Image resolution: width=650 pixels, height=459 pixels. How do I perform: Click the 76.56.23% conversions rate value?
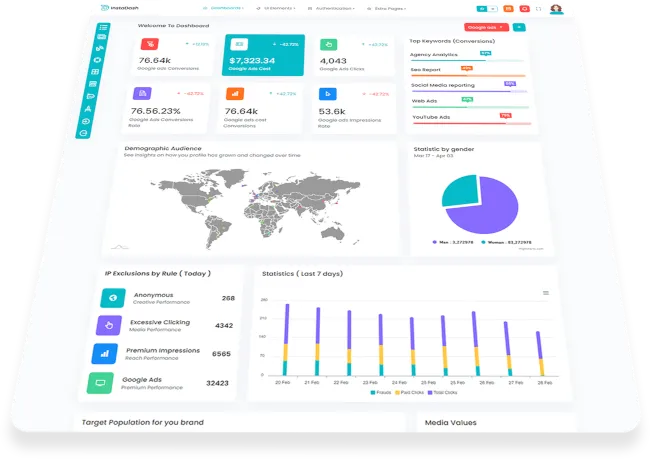pos(155,111)
